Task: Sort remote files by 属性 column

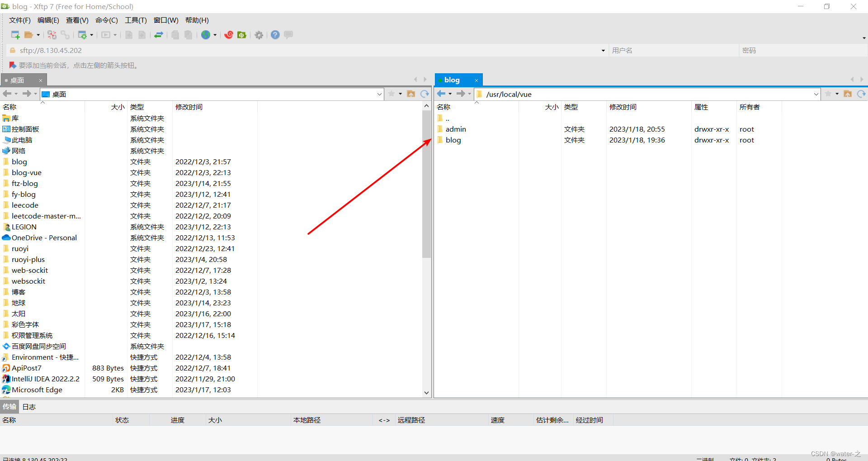Action: [x=714, y=107]
